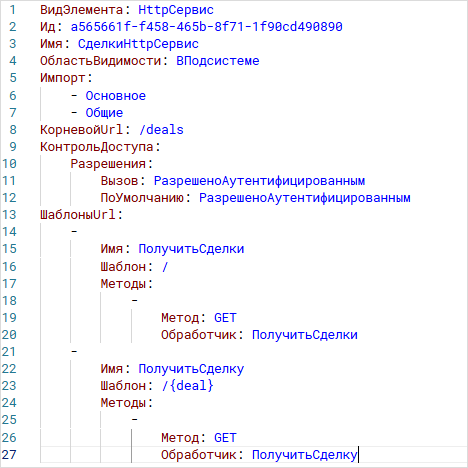Click the key 'Ид' on line 2

[48, 27]
